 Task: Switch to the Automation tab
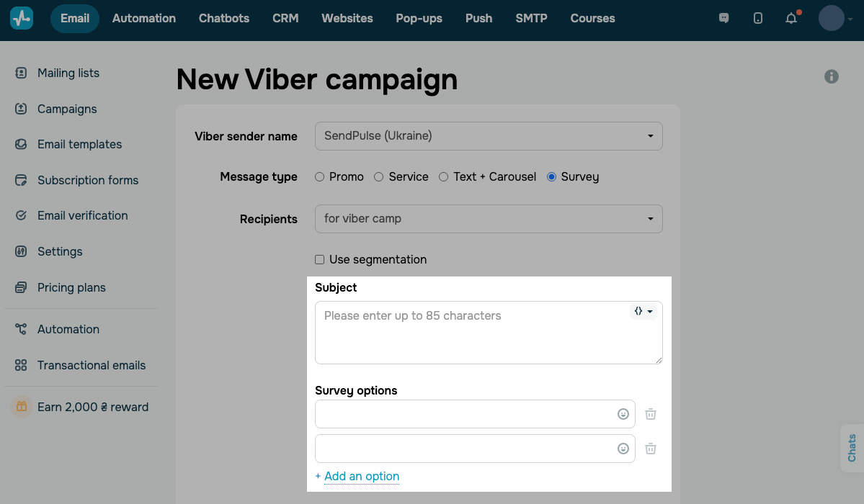[144, 19]
